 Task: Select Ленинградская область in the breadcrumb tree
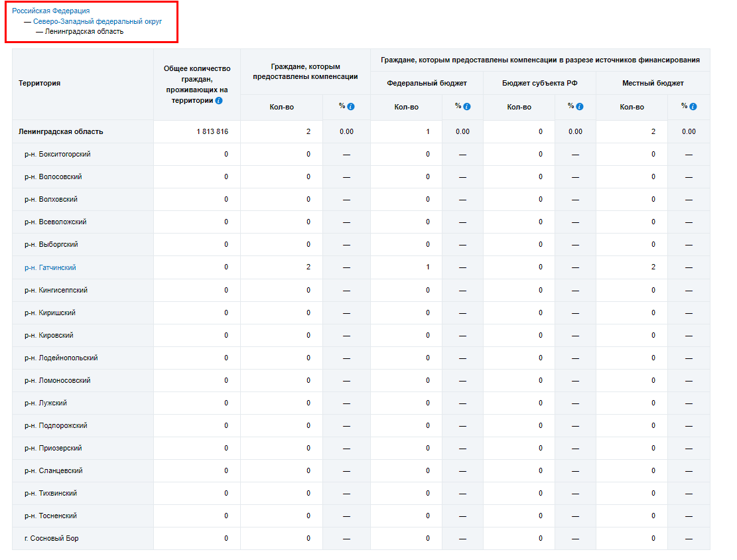point(84,31)
